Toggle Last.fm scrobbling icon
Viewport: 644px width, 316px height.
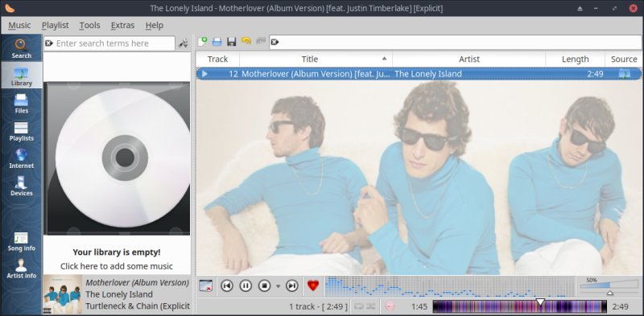click(x=390, y=306)
